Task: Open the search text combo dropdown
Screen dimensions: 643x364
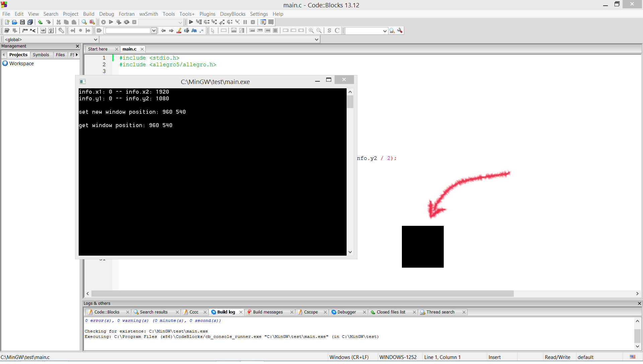Action: 154,30
